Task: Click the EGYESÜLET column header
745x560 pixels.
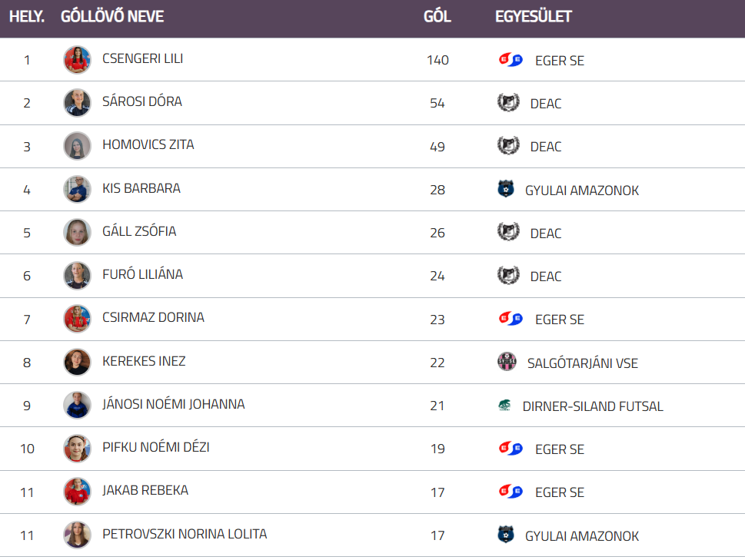Action: [533, 16]
